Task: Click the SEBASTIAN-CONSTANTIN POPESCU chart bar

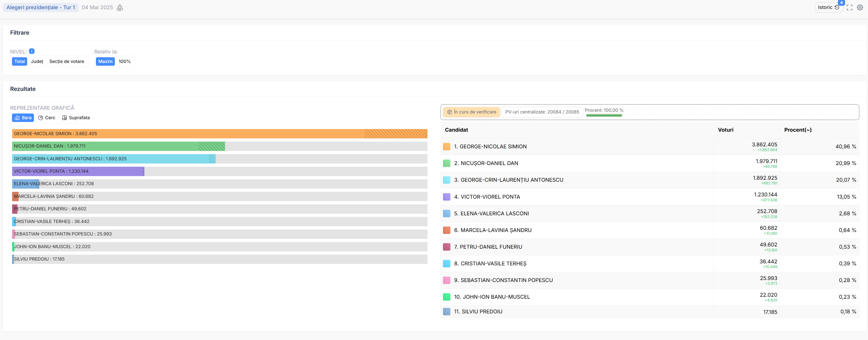Action: [x=13, y=234]
